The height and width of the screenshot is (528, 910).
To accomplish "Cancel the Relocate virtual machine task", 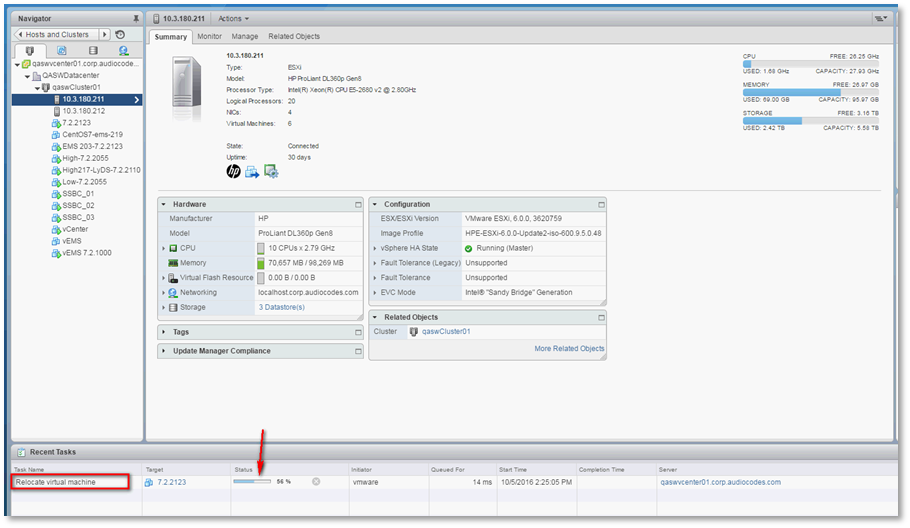I will pyautogui.click(x=316, y=482).
